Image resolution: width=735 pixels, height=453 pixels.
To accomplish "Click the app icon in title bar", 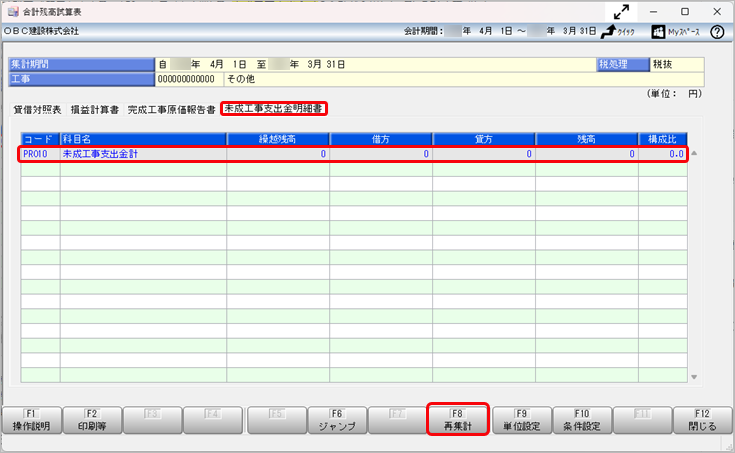I will click(x=13, y=12).
